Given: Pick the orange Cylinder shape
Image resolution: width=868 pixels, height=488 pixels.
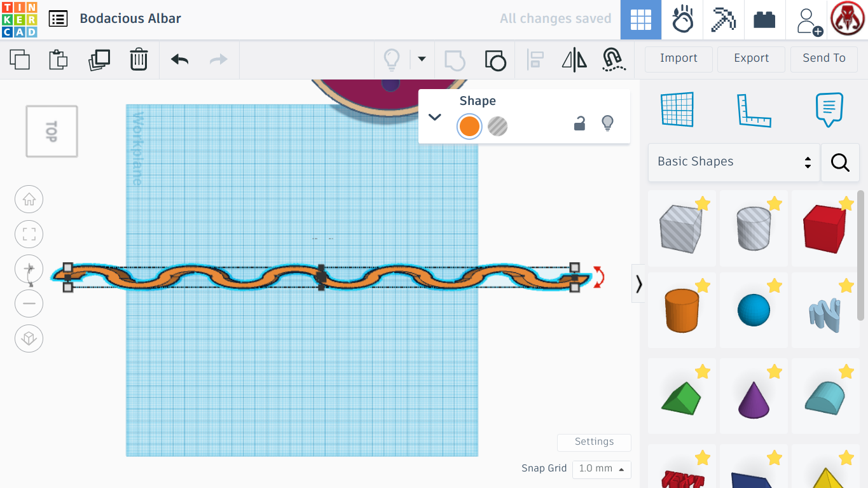Looking at the screenshot, I should pyautogui.click(x=682, y=310).
